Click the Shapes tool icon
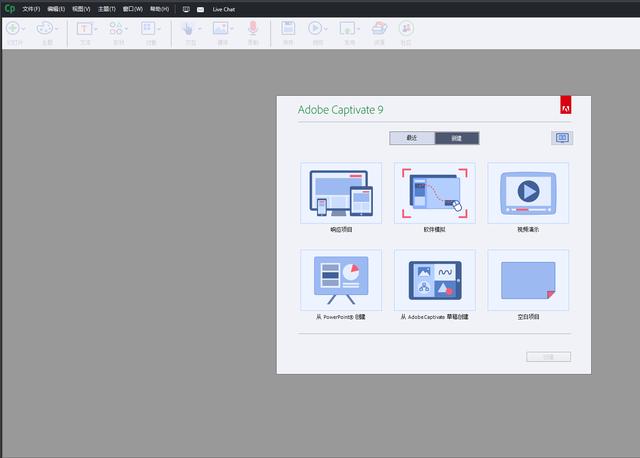The width and height of the screenshot is (640, 458). [116, 28]
